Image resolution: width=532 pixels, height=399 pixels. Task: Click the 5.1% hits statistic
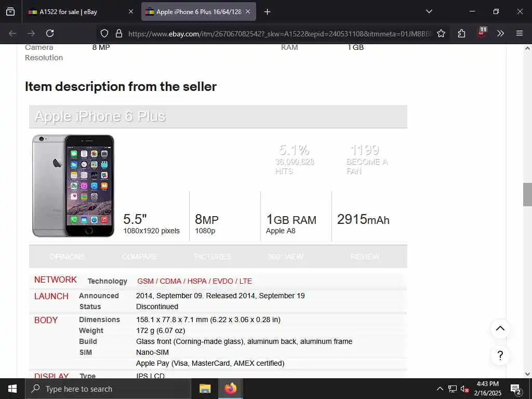294,150
